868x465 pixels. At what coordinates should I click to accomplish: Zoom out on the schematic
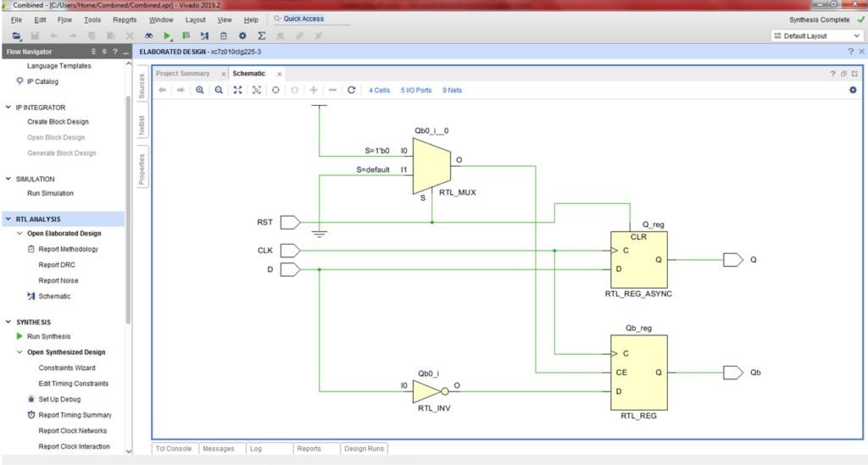[219, 90]
